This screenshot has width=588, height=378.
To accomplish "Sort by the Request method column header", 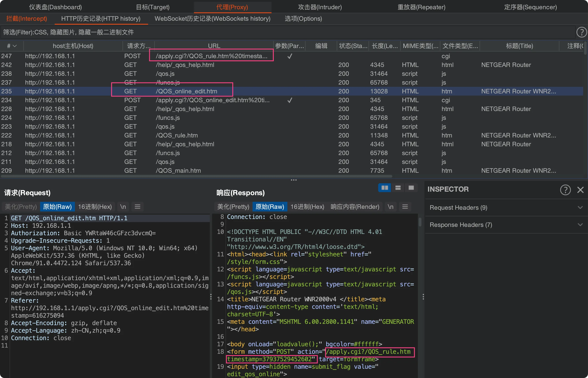I will (139, 46).
